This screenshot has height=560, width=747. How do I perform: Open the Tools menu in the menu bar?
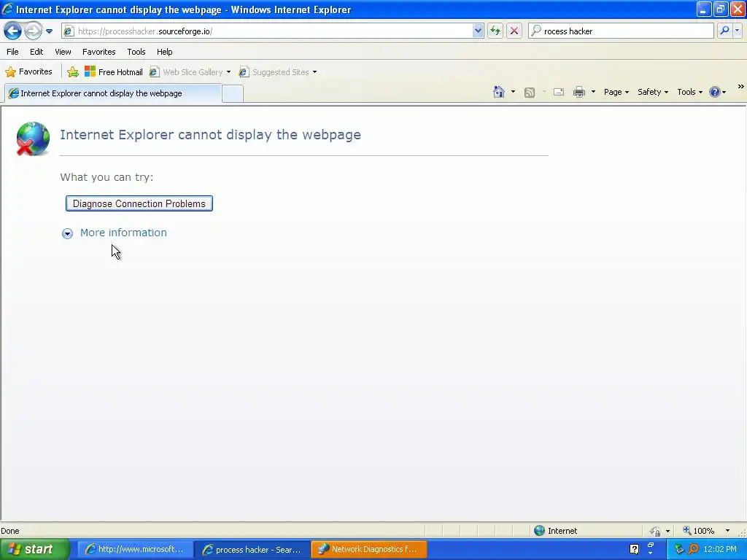136,52
